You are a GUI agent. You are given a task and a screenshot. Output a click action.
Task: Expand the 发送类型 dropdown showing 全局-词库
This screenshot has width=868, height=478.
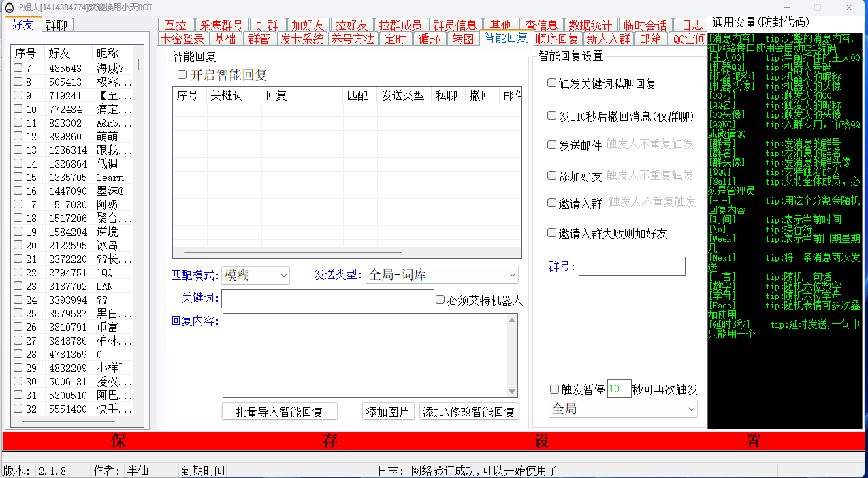(x=442, y=275)
